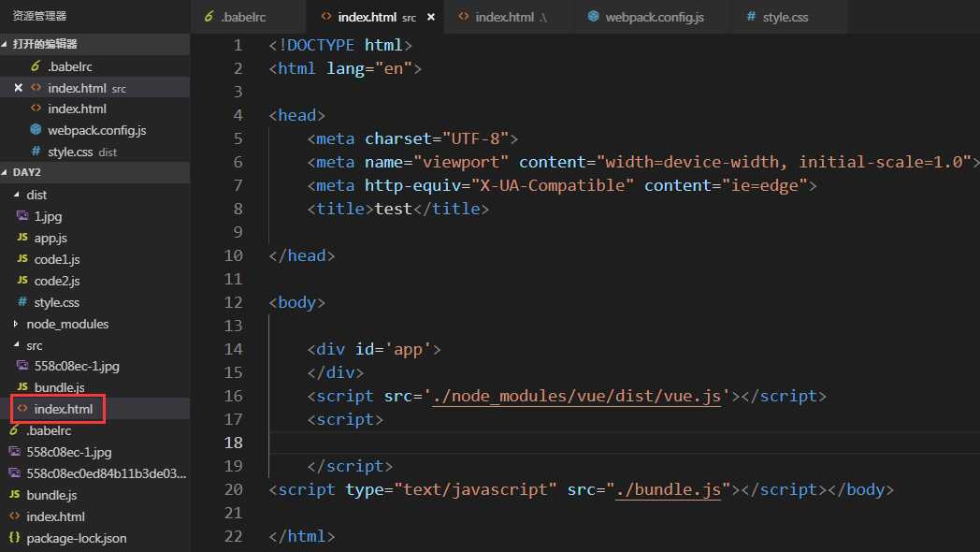Collapse the 打开的编辑器 section

coord(7,44)
